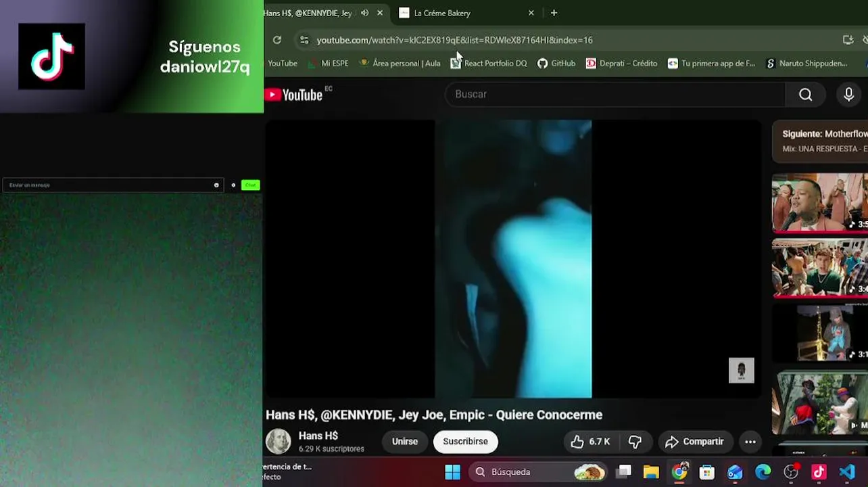Close the Hans H$ YouTube tab
Viewport: 868px width, 487px height.
pos(380,13)
